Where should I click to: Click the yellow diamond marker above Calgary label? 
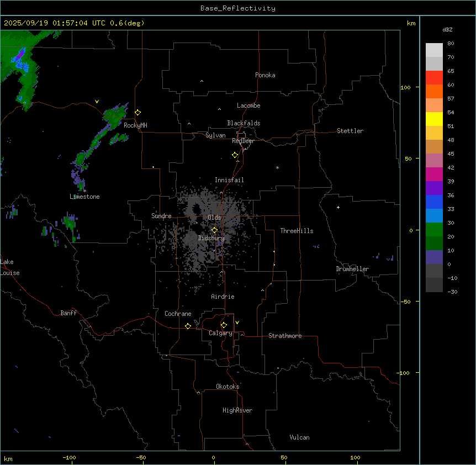pyautogui.click(x=224, y=325)
